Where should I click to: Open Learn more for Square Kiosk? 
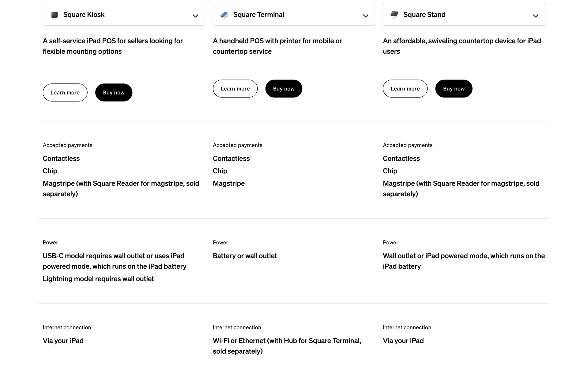click(65, 93)
